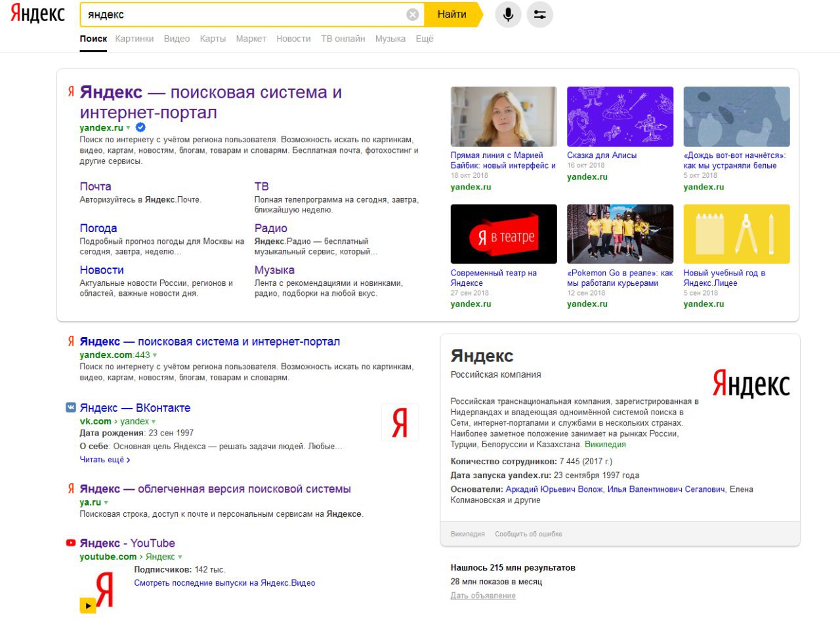Open Pokemon Go couriers photo thumbnail
This screenshot has height=623, width=840.
[620, 234]
